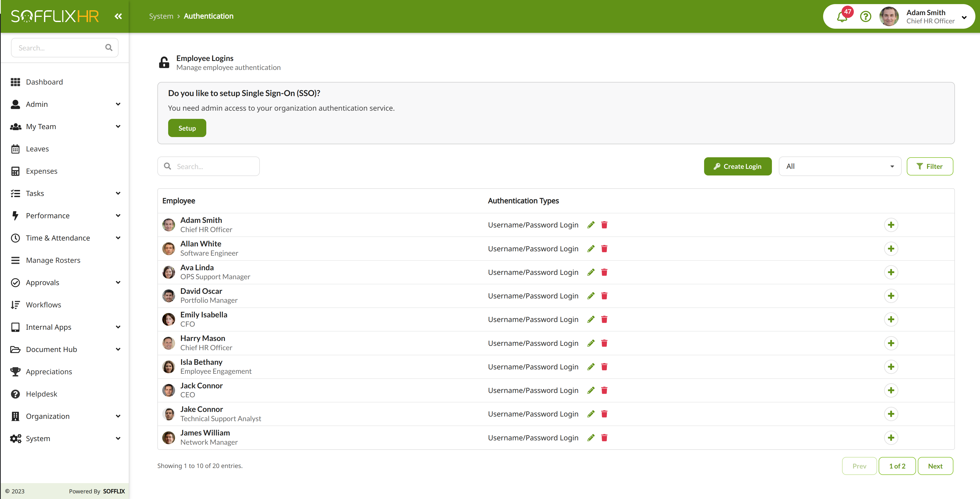Click Jack Connor's profile thumbnail

168,390
